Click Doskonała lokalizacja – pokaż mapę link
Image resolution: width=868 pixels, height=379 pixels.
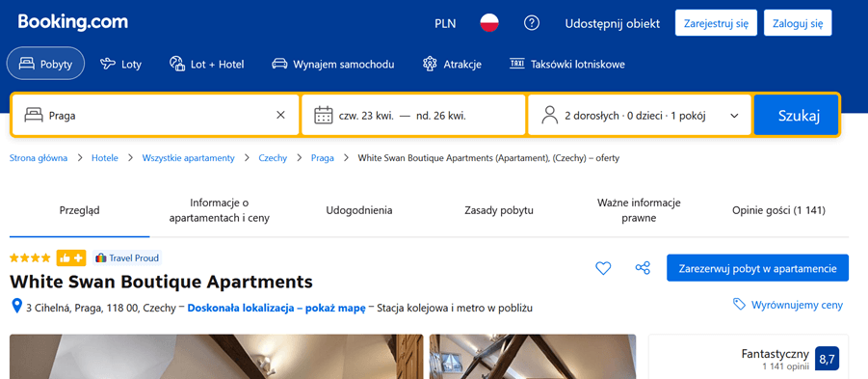(276, 308)
